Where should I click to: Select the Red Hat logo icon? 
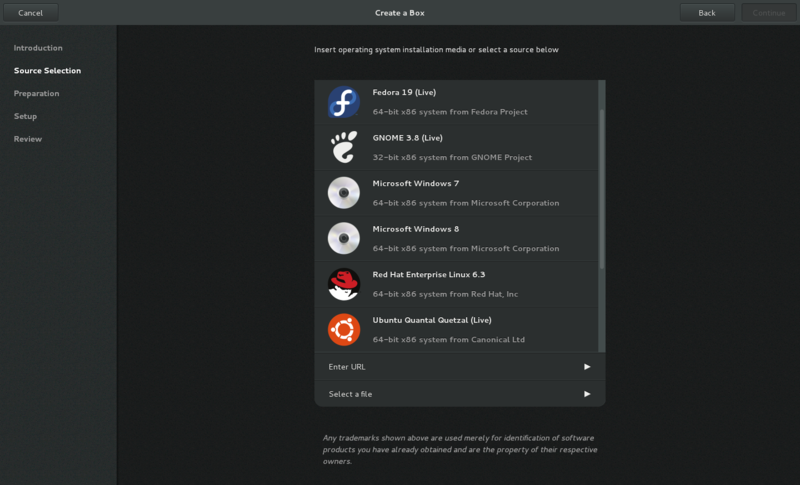(343, 284)
